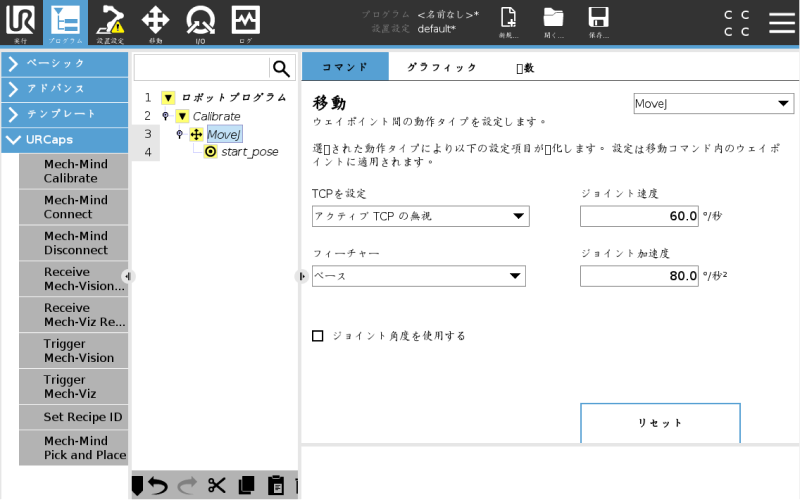Collapse the left sidebar with handle arrow
The width and height of the screenshot is (800, 500).
(127, 276)
